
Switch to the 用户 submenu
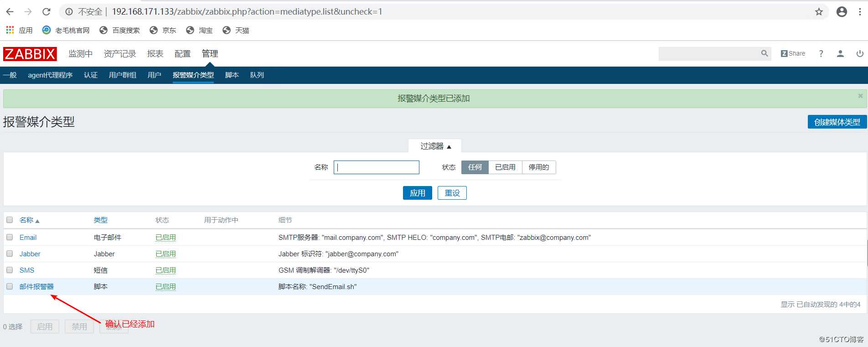155,75
